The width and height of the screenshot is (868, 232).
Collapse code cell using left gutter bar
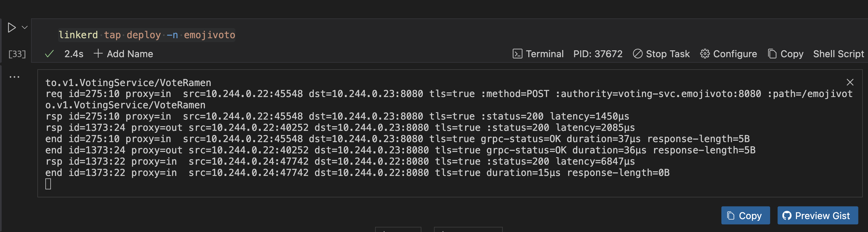click(1, 40)
